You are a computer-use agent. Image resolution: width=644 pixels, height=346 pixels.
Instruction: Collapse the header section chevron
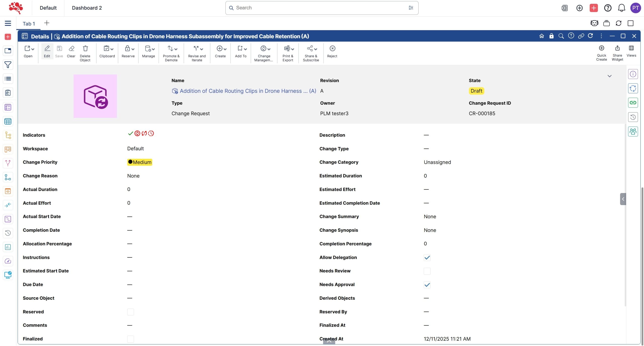pos(609,76)
